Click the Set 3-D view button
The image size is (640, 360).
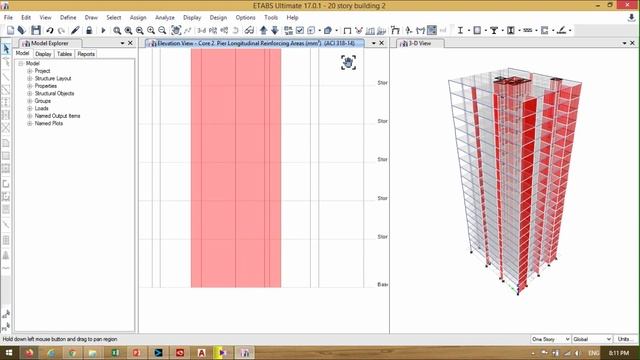(x=202, y=30)
